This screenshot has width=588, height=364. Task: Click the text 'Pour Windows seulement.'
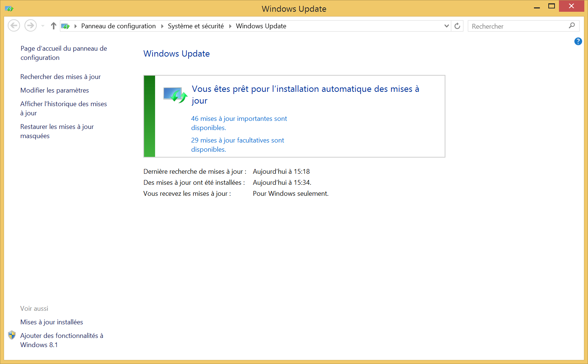291,194
